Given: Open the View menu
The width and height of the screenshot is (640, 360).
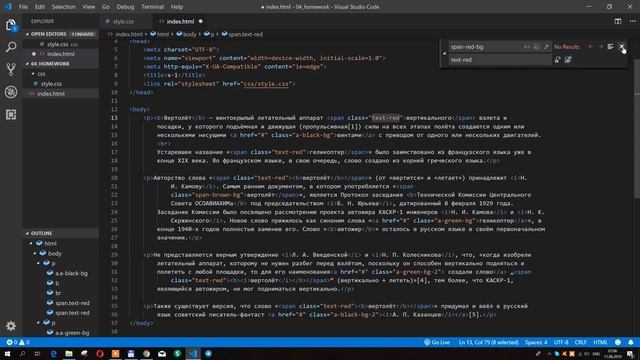Looking at the screenshot, I should click(89, 7).
